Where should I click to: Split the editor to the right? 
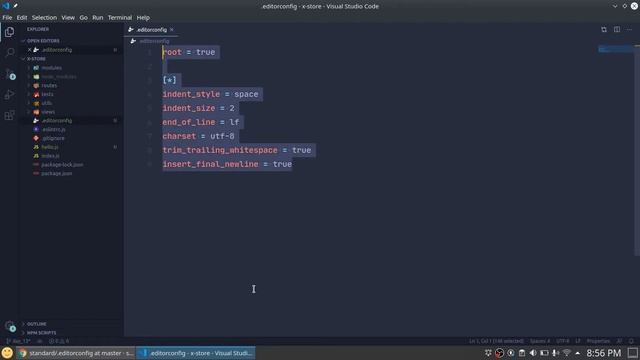pos(617,29)
